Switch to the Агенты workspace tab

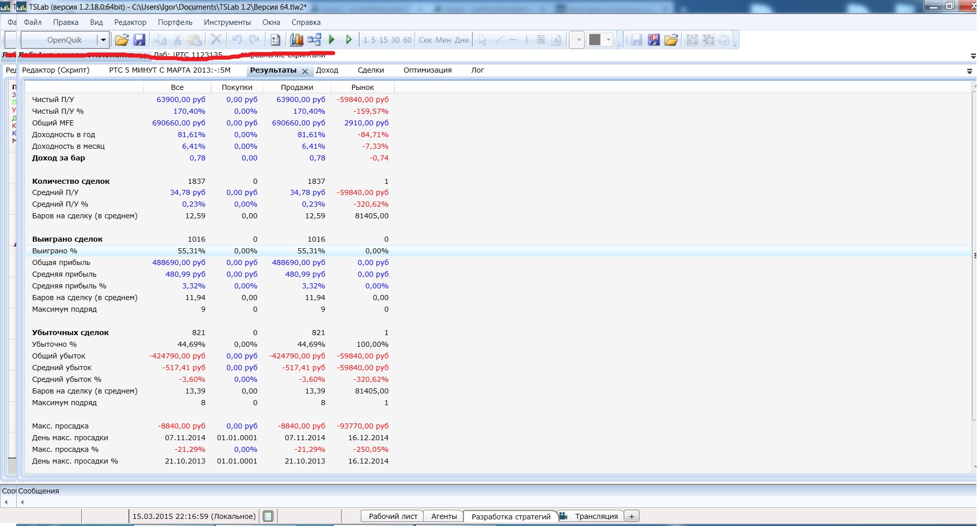click(x=444, y=516)
